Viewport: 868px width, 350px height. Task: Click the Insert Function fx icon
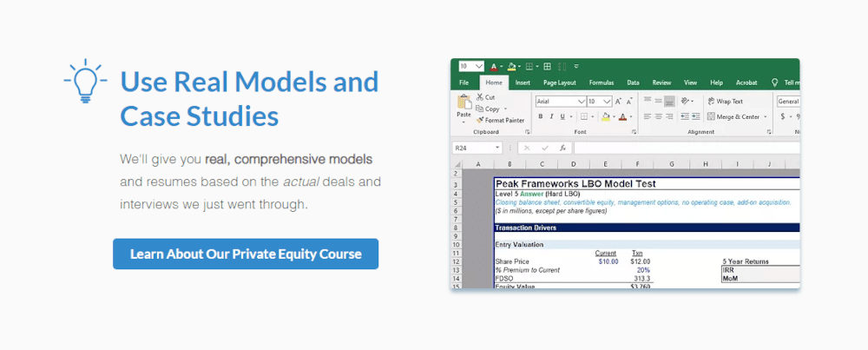[x=563, y=148]
